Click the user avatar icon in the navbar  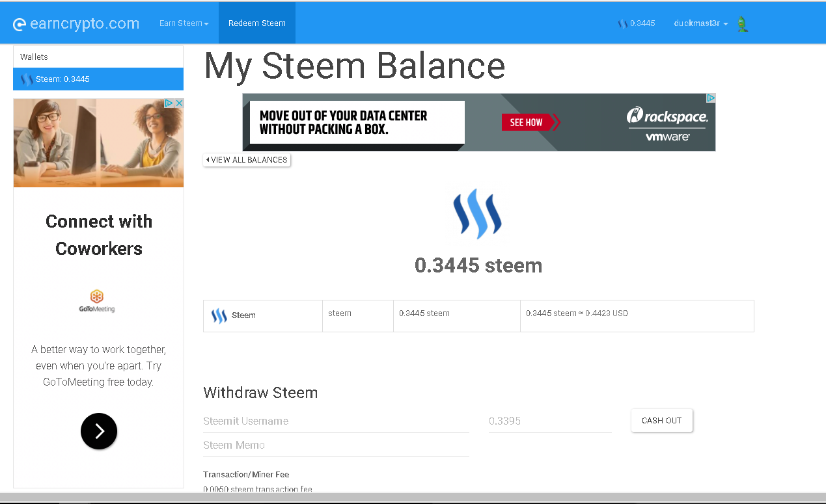(x=742, y=25)
